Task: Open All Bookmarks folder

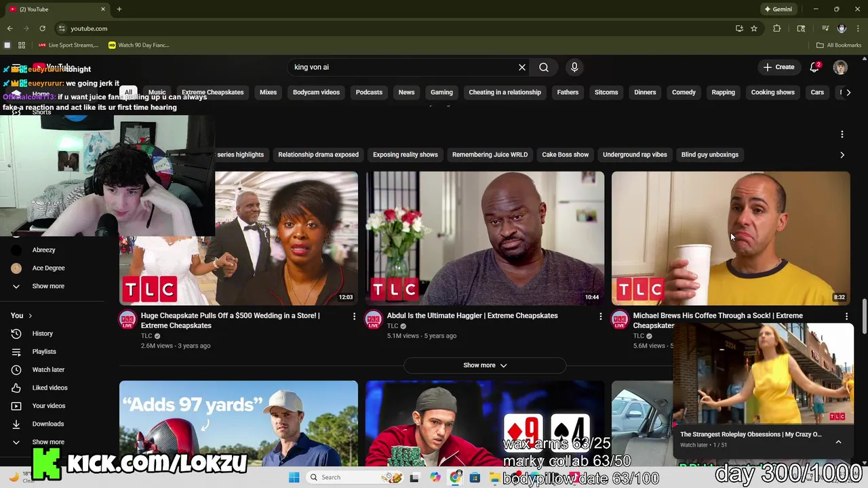Action: [839, 45]
